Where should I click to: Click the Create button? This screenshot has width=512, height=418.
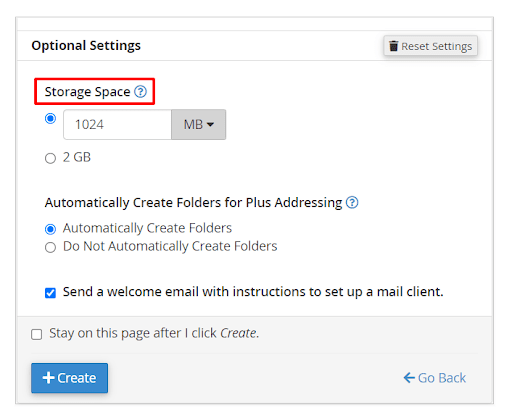69,378
